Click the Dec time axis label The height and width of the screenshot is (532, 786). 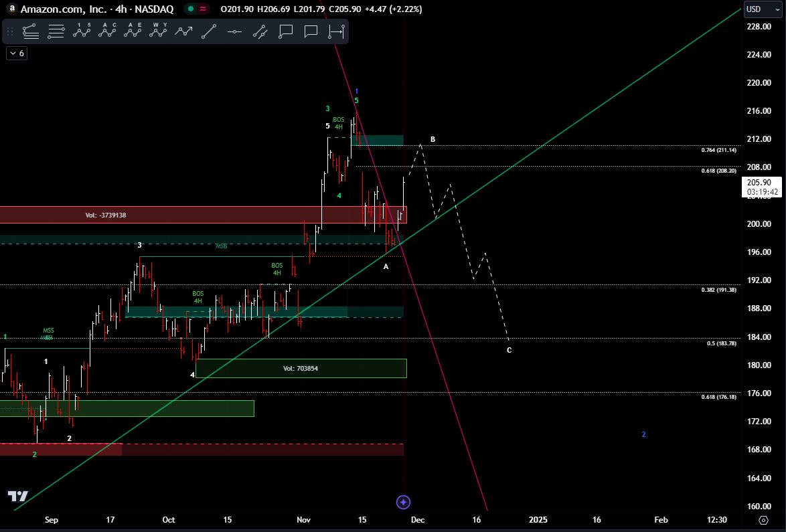(x=418, y=519)
